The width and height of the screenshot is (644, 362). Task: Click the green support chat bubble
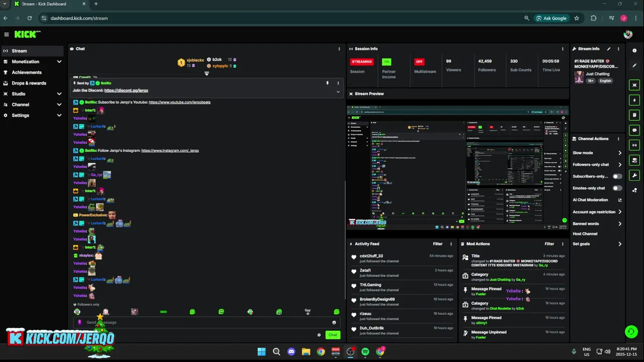click(631, 332)
